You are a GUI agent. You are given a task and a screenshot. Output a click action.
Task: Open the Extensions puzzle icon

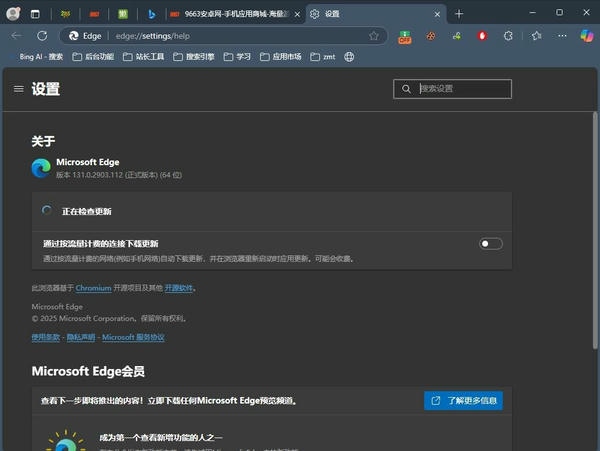pos(508,36)
